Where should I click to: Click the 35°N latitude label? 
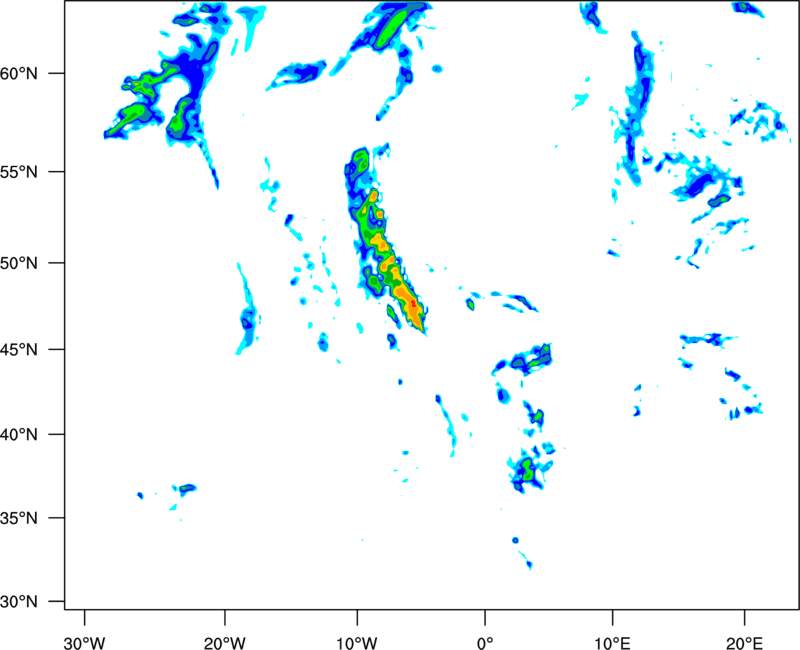point(19,518)
